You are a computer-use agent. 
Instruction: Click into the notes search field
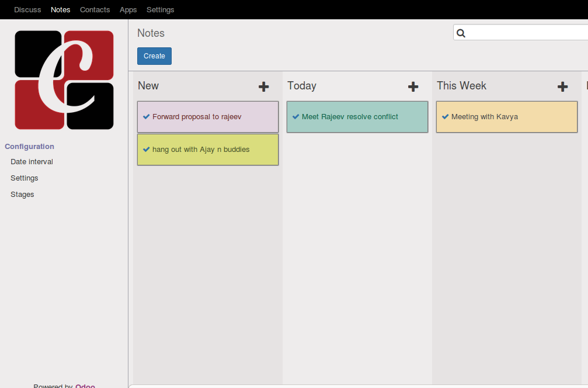pos(526,33)
